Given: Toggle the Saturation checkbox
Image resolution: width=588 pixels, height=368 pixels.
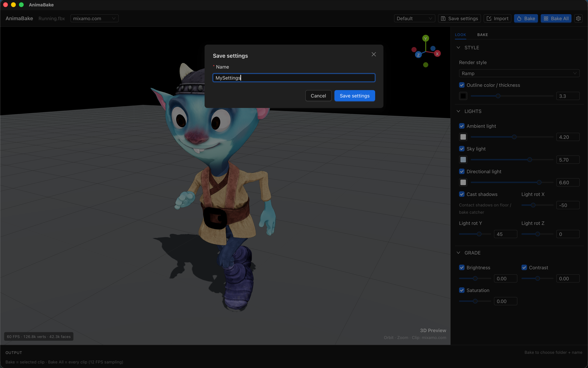Looking at the screenshot, I should (x=462, y=290).
